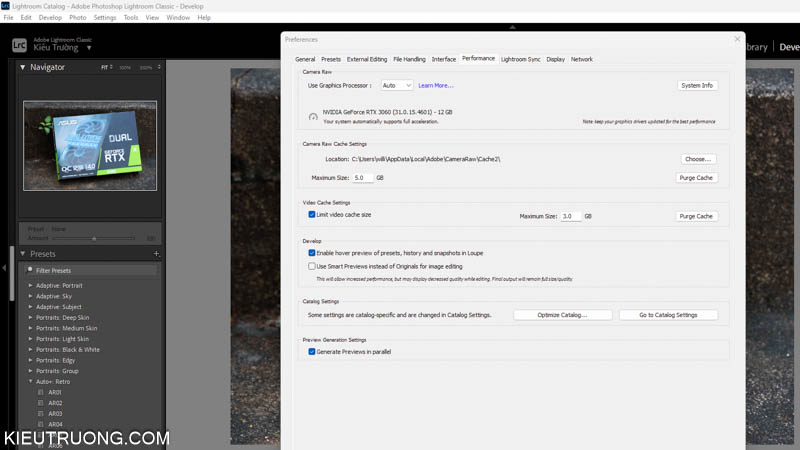Click the Learn More link
This screenshot has height=450, width=800.
(436, 86)
